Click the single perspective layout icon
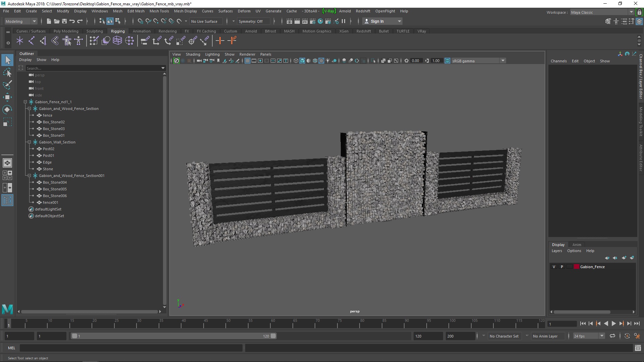This screenshot has height=362, width=644. [x=7, y=163]
